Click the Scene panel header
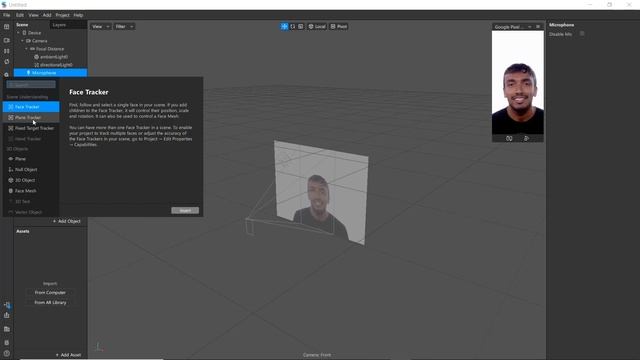This screenshot has height=360, width=640. coord(22,25)
